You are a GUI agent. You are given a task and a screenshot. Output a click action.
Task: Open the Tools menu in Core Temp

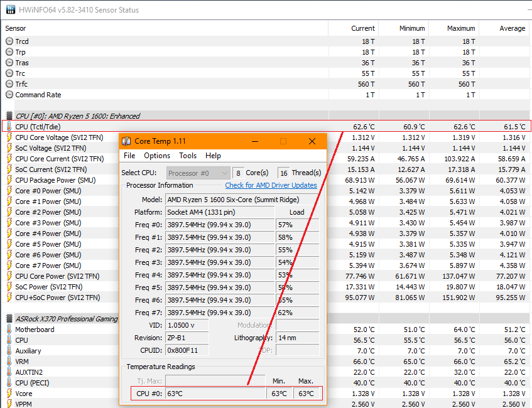(188, 156)
